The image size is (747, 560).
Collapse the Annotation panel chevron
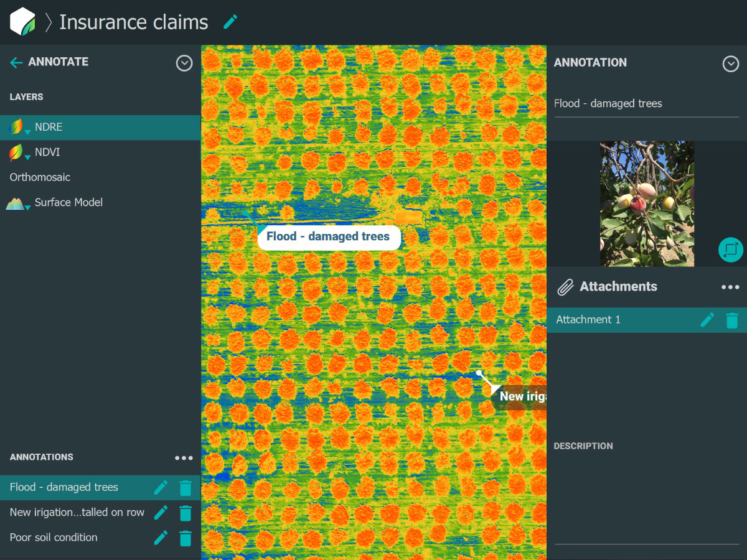730,63
